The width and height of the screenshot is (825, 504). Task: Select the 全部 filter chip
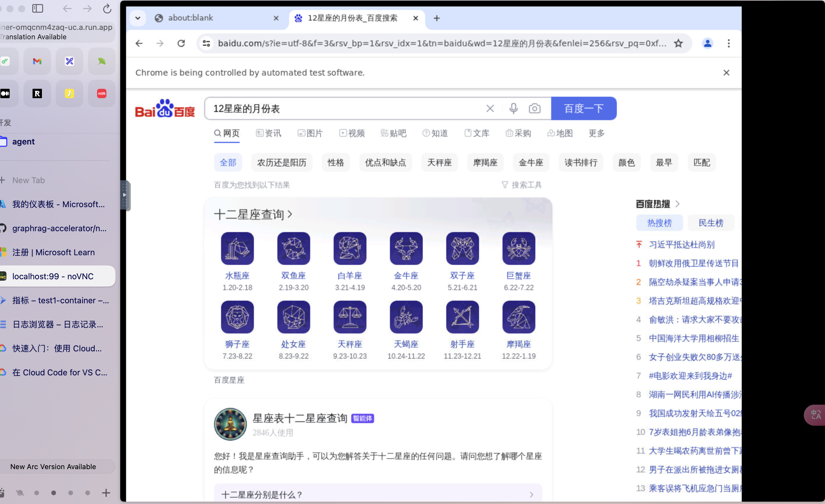pyautogui.click(x=228, y=163)
